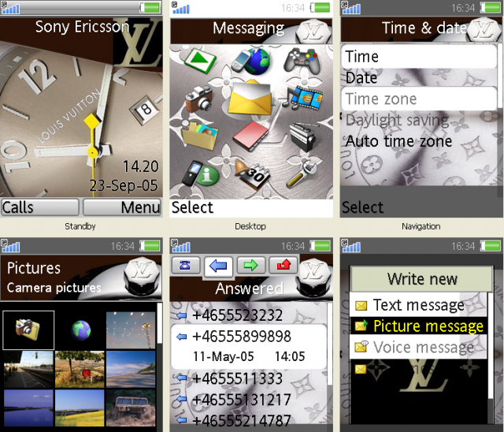The height and width of the screenshot is (432, 504).
Task: Click signal strength icon on Navigation screen
Action: pos(351,8)
